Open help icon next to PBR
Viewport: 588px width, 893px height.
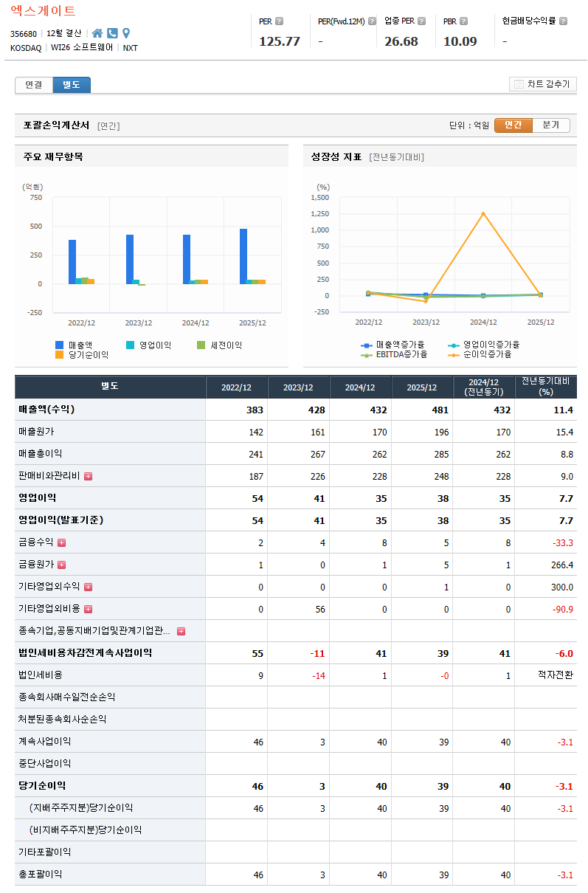pyautogui.click(x=464, y=21)
